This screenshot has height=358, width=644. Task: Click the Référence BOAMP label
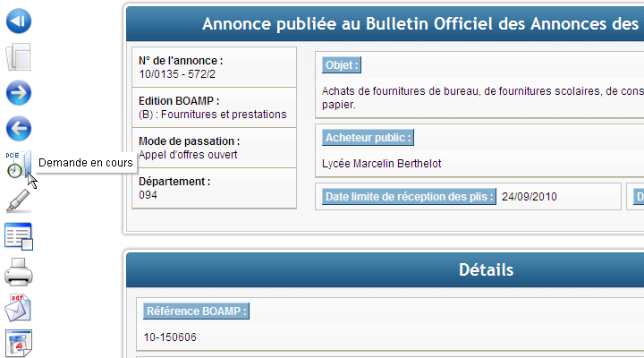point(196,311)
